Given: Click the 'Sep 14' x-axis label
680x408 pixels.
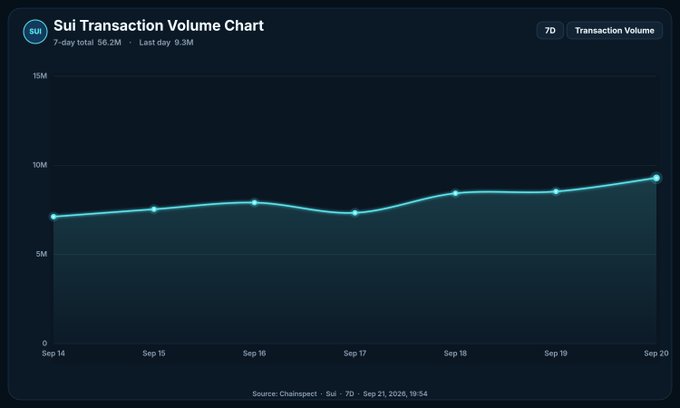Looking at the screenshot, I should coord(53,353).
